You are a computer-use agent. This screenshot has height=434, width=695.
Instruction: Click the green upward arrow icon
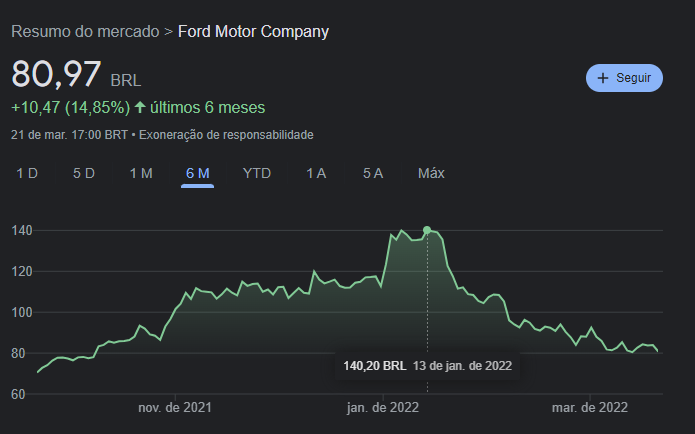[x=140, y=107]
